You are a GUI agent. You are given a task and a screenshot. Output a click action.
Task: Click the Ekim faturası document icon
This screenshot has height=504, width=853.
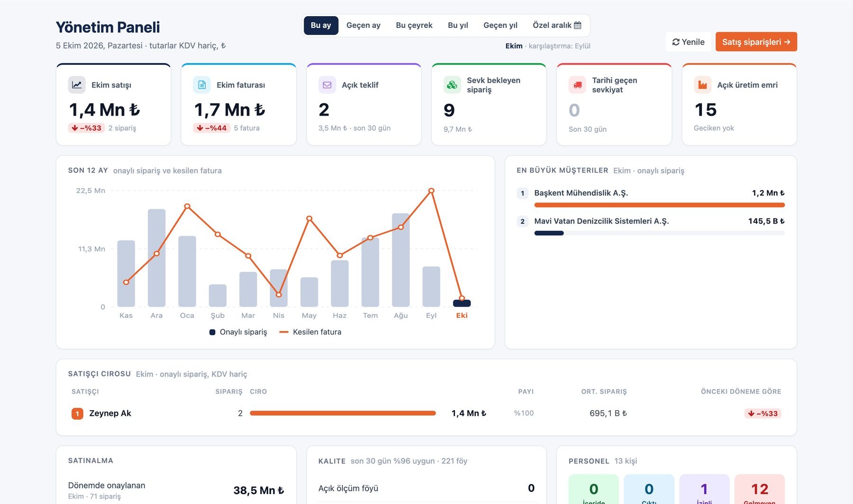click(x=202, y=85)
